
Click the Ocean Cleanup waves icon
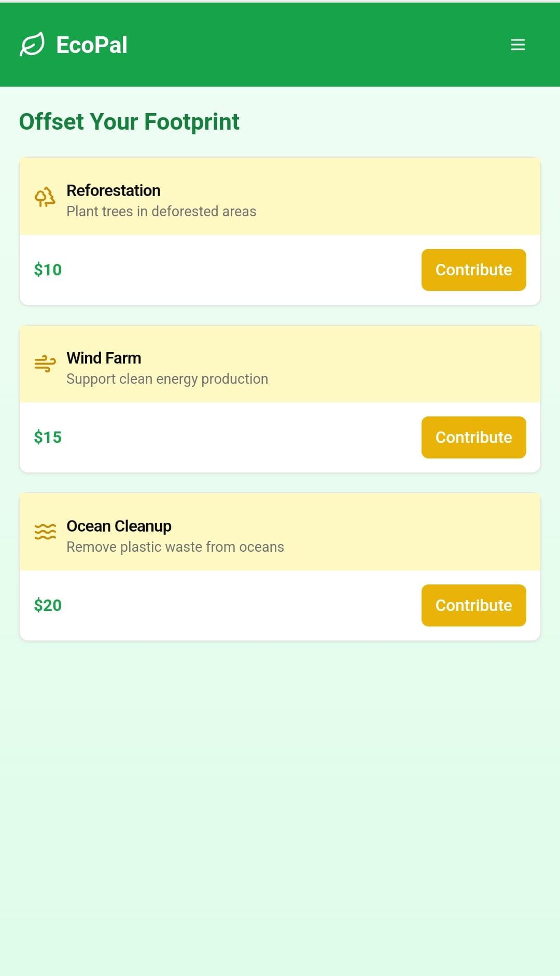[x=45, y=532]
